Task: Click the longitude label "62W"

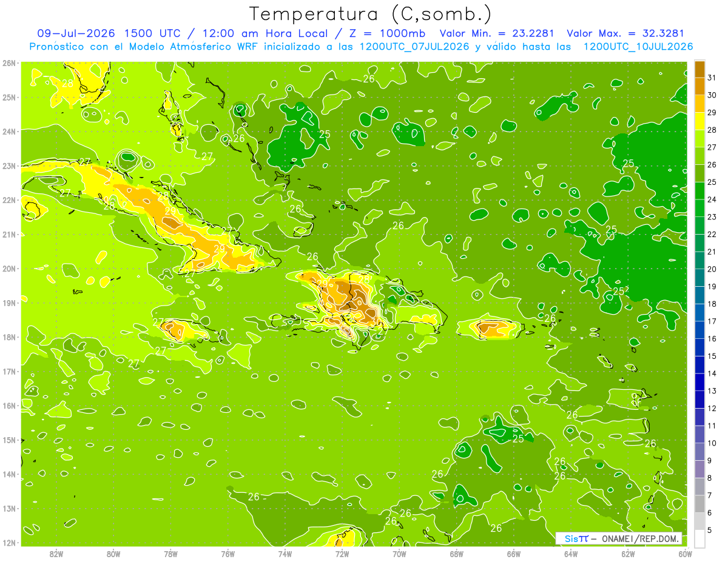Action: pyautogui.click(x=628, y=554)
